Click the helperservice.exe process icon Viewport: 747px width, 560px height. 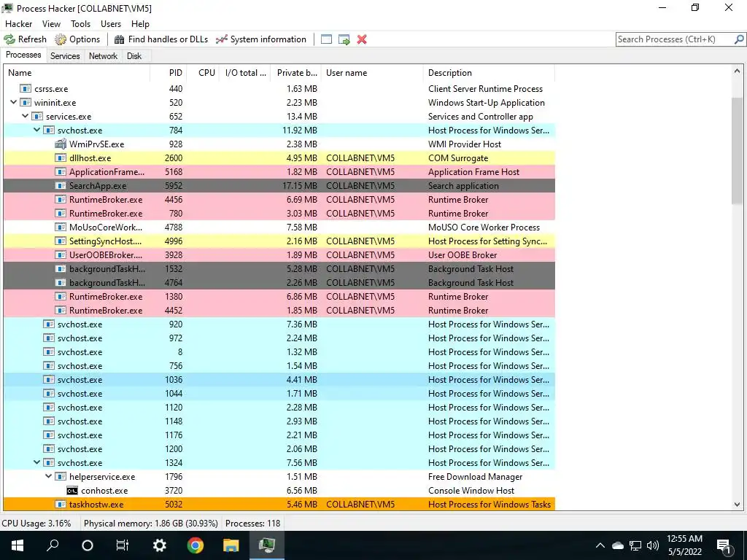(61, 476)
